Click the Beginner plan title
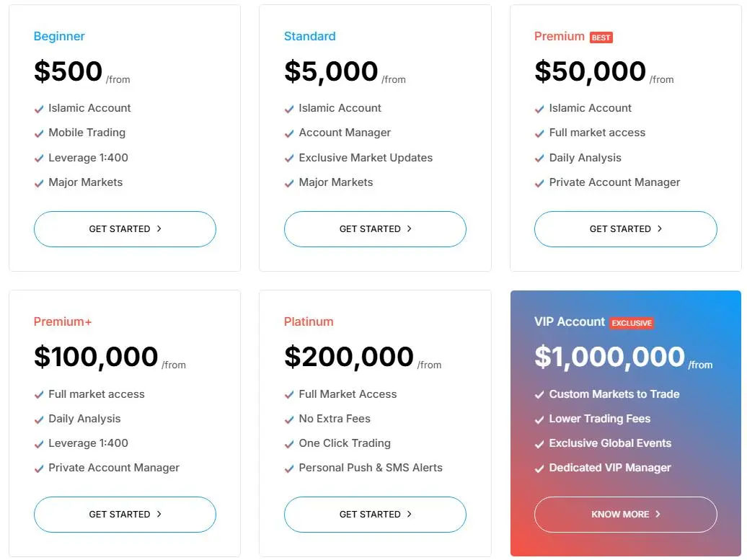747x560 pixels. click(59, 36)
